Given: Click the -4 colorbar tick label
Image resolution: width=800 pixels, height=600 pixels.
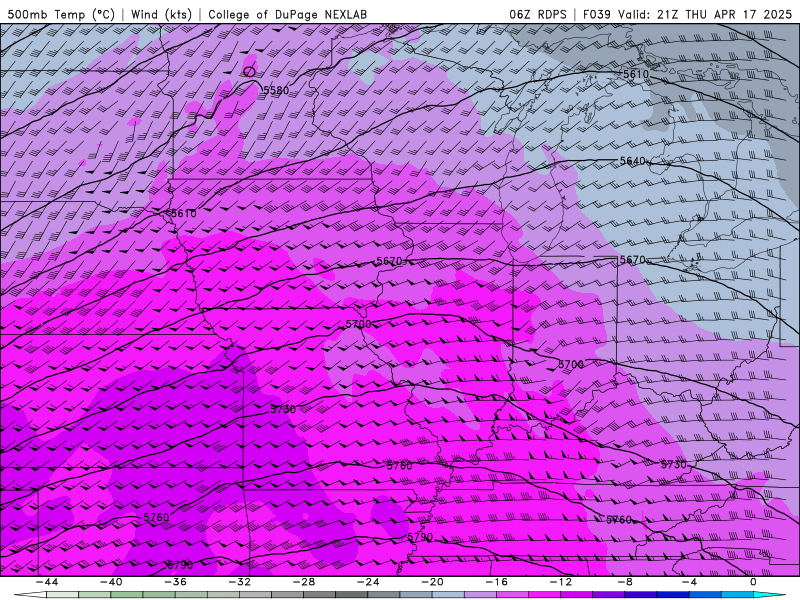Looking at the screenshot, I should click(x=689, y=582).
